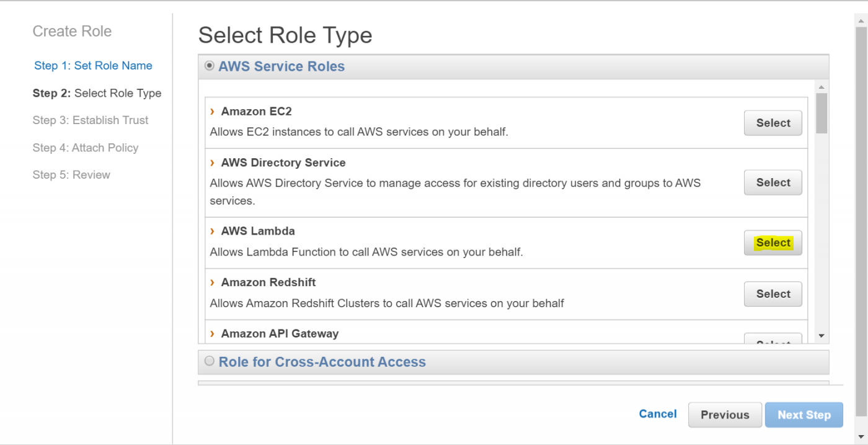The height and width of the screenshot is (445, 868).
Task: Click the page scrollbar down arrow
Action: 861,436
